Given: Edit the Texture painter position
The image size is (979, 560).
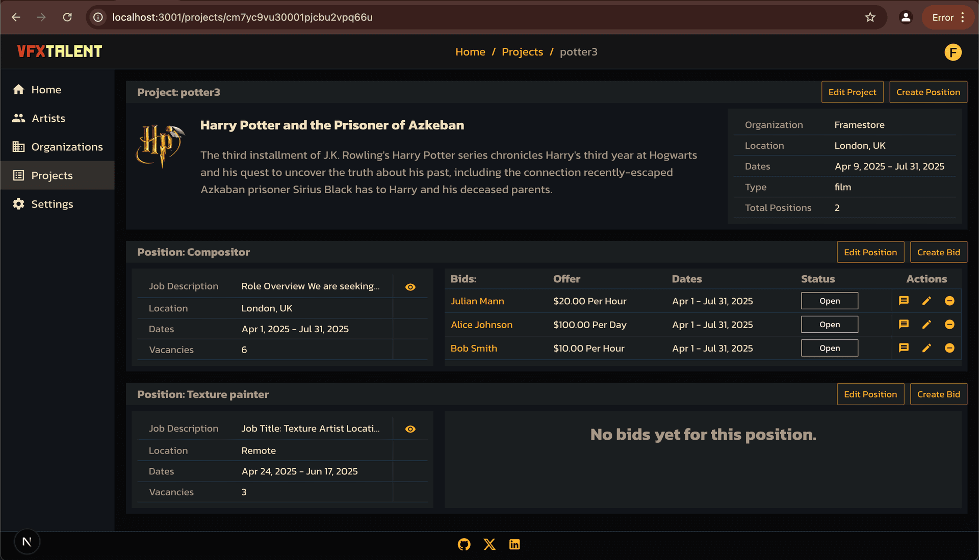Looking at the screenshot, I should coord(870,394).
